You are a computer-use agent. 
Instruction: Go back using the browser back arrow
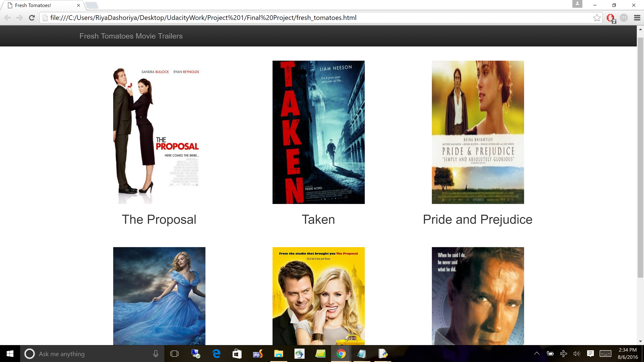(x=8, y=18)
